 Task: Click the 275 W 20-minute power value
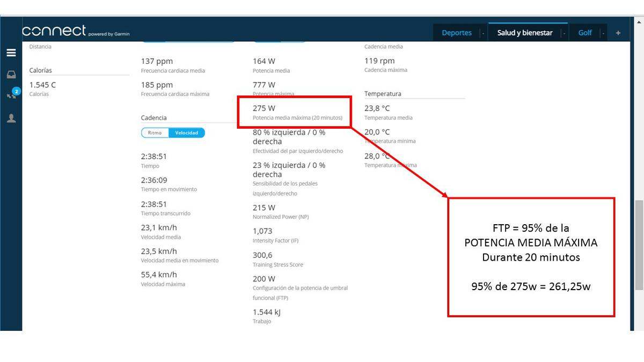click(x=264, y=108)
